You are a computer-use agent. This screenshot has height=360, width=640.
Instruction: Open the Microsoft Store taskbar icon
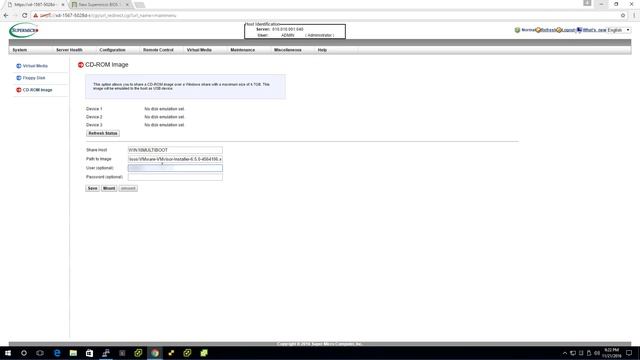(89, 353)
